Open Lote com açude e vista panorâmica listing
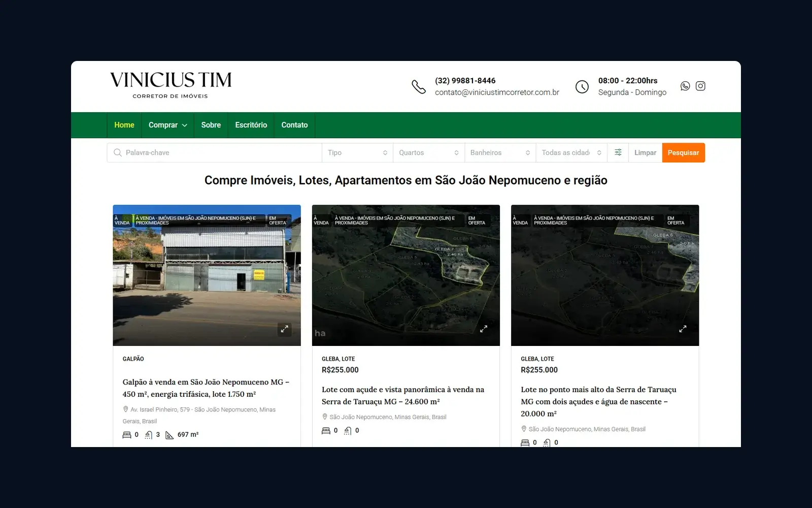 click(x=403, y=396)
